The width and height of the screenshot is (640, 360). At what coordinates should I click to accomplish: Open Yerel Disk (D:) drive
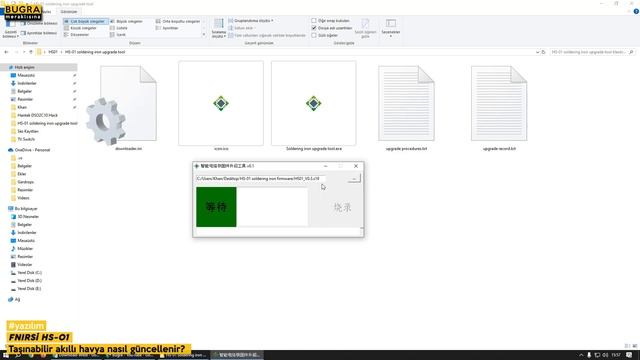29,281
